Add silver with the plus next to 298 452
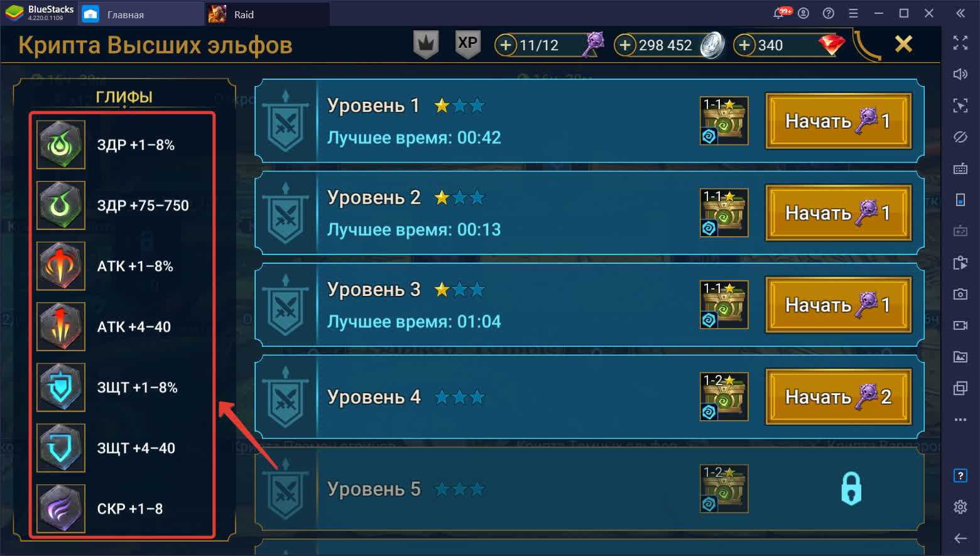Image resolution: width=980 pixels, height=556 pixels. [625, 45]
